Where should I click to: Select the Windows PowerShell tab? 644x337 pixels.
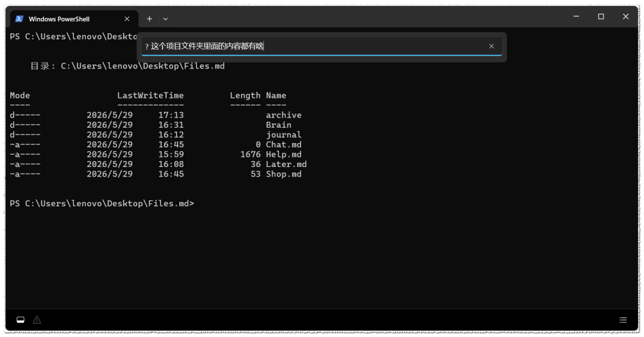pyautogui.click(x=74, y=19)
